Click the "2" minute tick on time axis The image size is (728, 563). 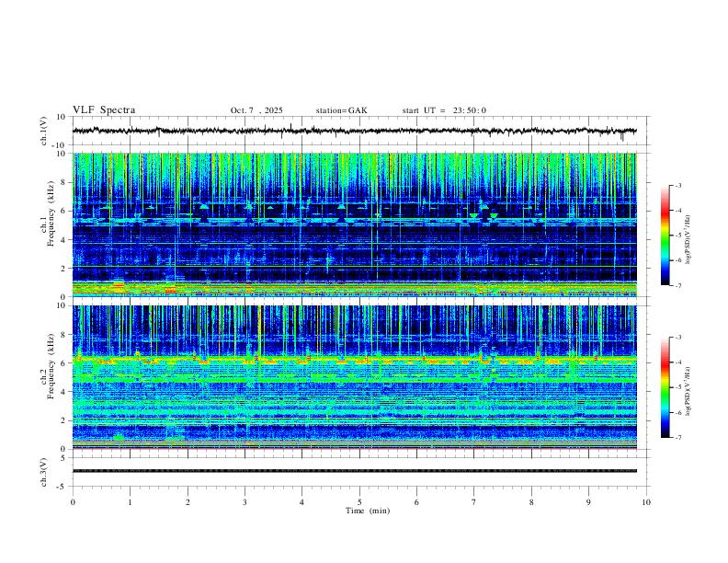point(188,502)
